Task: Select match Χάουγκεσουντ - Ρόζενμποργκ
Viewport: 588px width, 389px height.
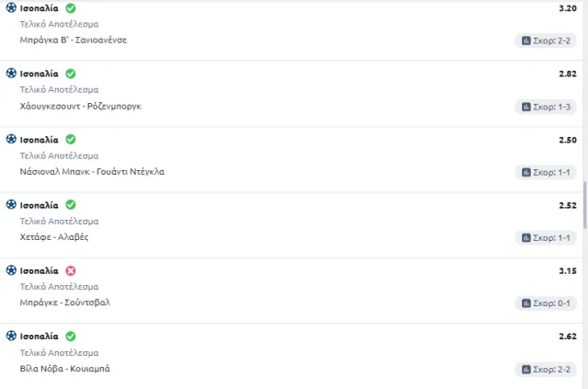Action: pyautogui.click(x=81, y=107)
